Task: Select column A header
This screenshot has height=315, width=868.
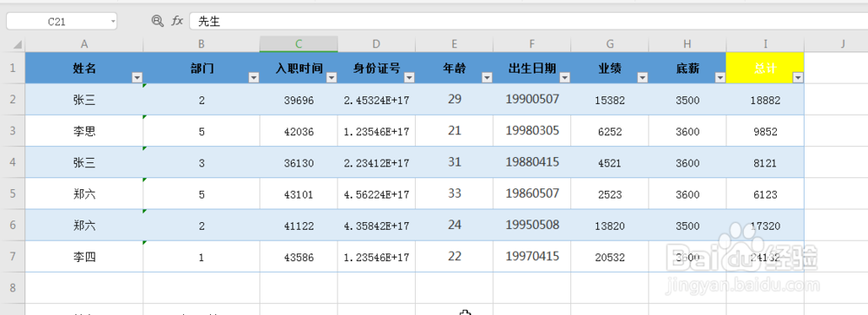Action: click(x=84, y=44)
